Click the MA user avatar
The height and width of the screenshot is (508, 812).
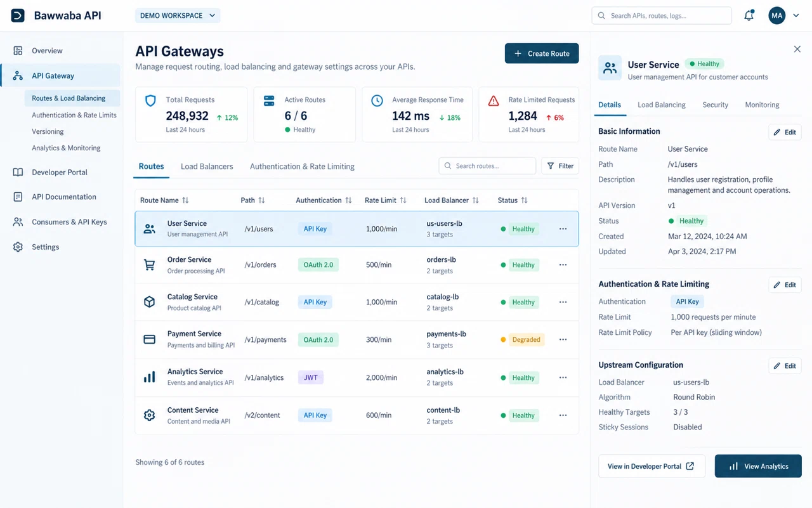click(777, 15)
